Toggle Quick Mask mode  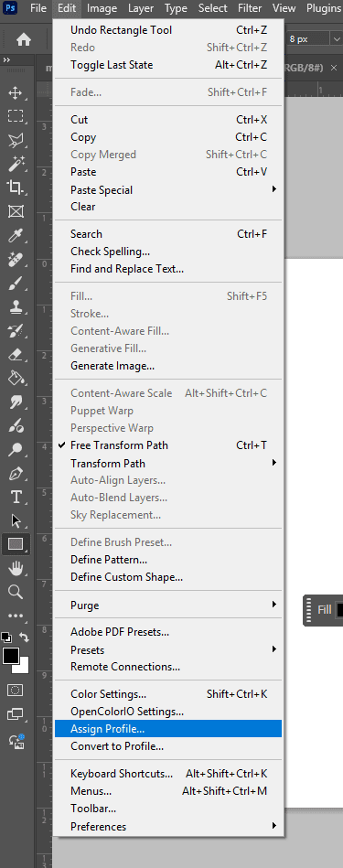point(16,691)
